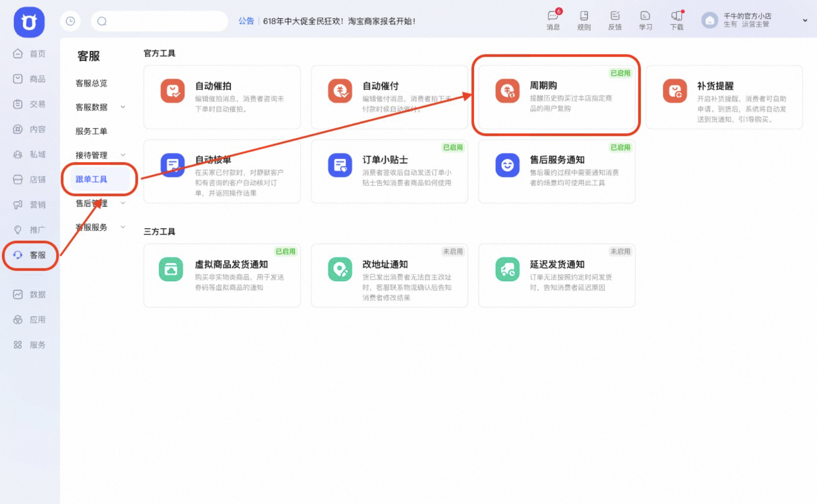The image size is (817, 504).
Task: Open the history clock icon
Action: tap(70, 21)
